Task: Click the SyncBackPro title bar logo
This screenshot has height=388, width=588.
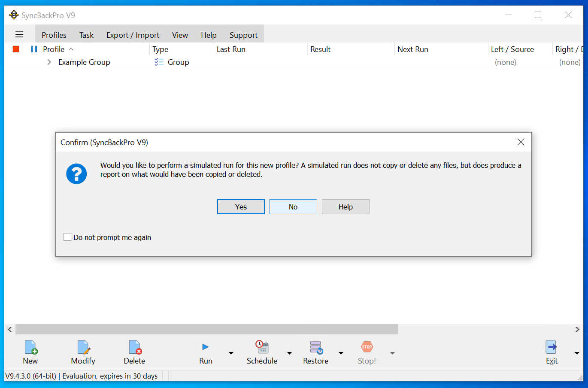Action: tap(14, 15)
